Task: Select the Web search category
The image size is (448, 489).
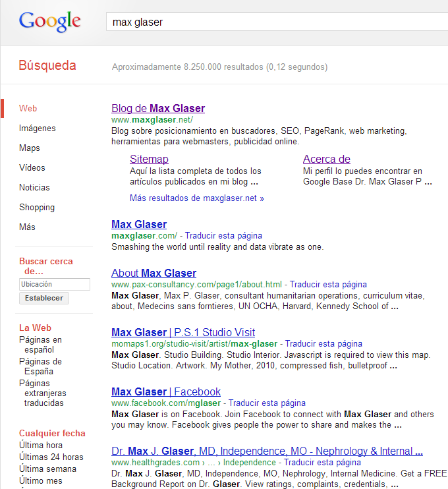Action: pos(28,109)
